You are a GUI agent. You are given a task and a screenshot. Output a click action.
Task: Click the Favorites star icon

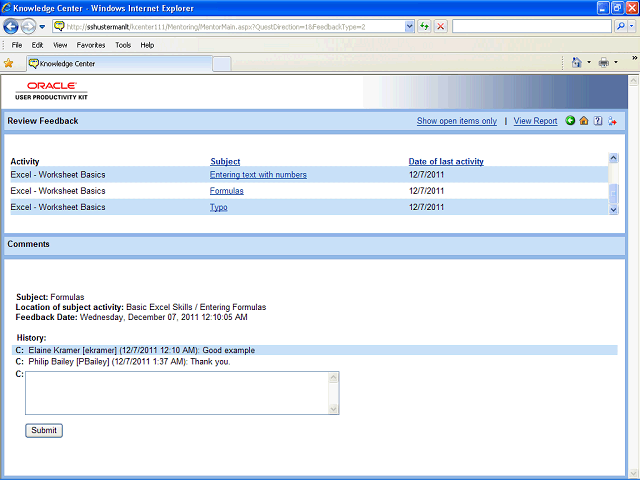9,63
